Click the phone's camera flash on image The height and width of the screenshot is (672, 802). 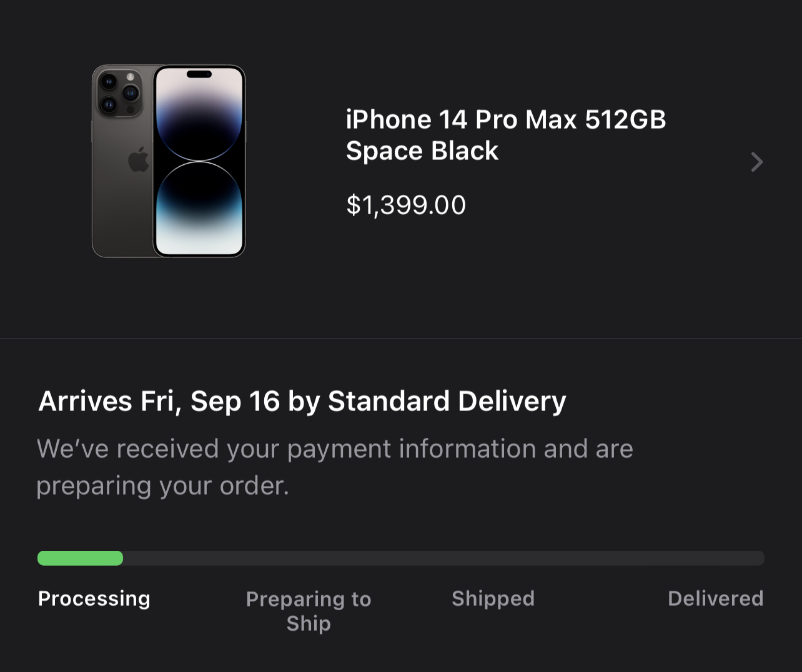tap(131, 77)
